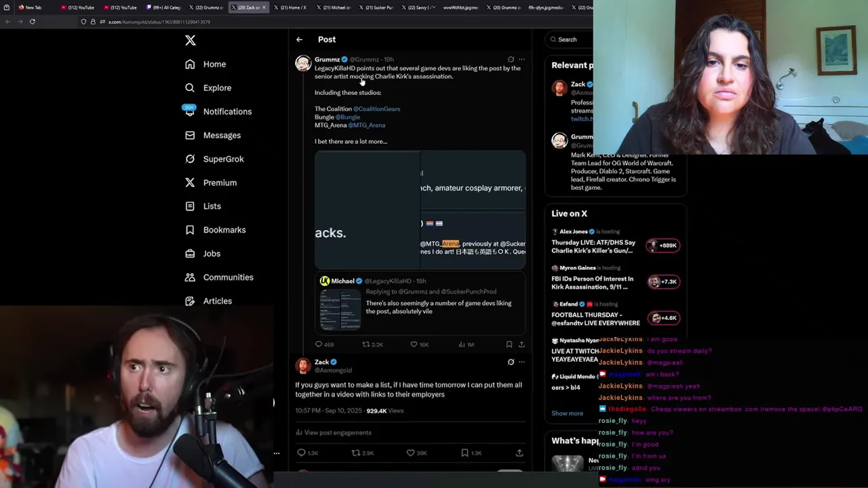View the 1M views analytics on Grummz post
The height and width of the screenshot is (488, 868).
point(466,344)
